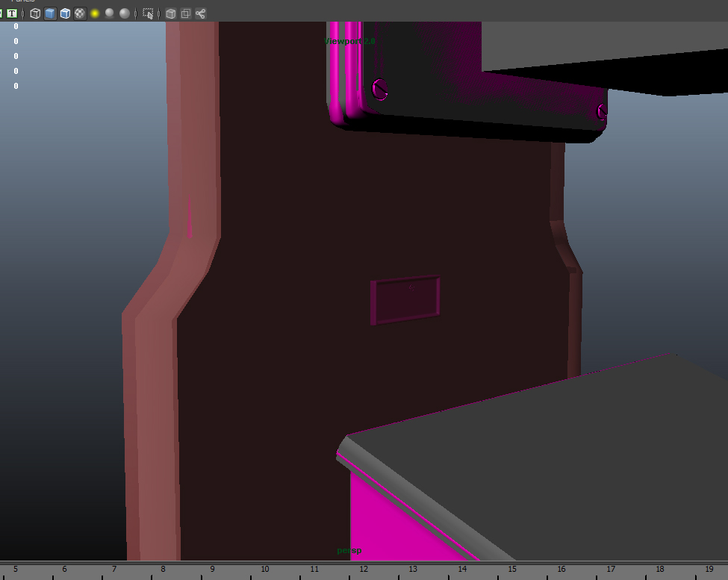Toggle Shadows sphere icon
Viewport: 728px width, 580px height.
(110, 13)
